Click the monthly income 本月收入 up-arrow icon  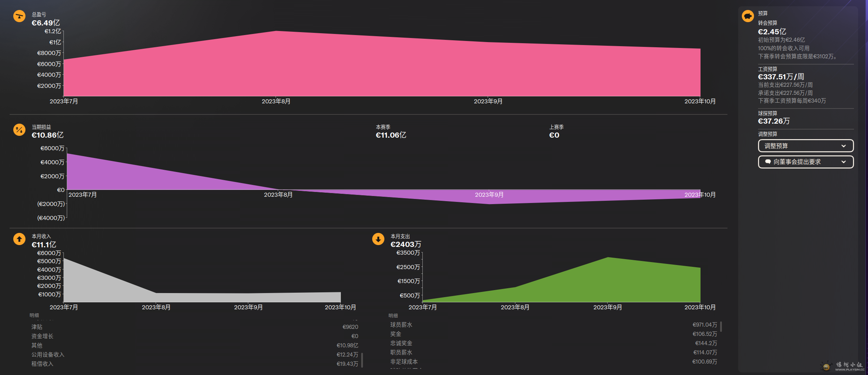tap(19, 239)
